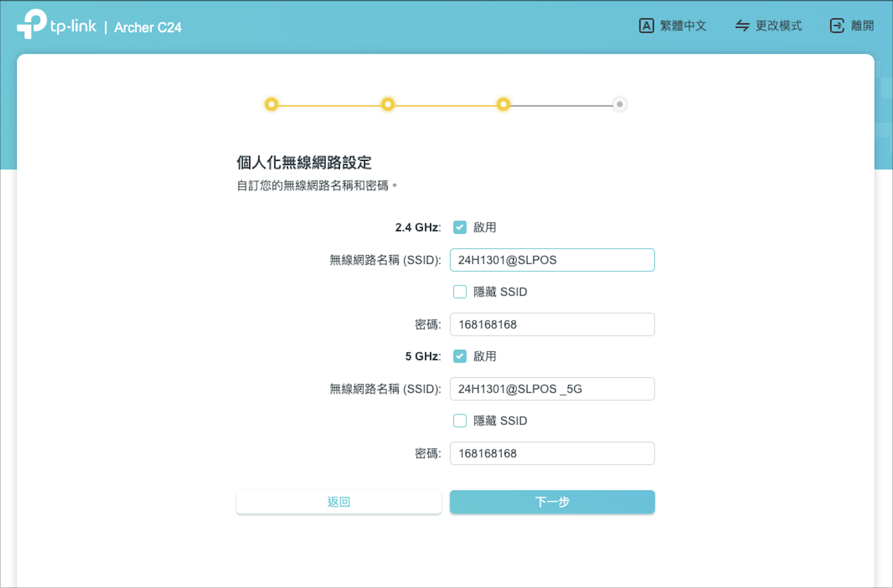Click the 2.4 GHz password field
This screenshot has width=893, height=588.
pos(552,325)
